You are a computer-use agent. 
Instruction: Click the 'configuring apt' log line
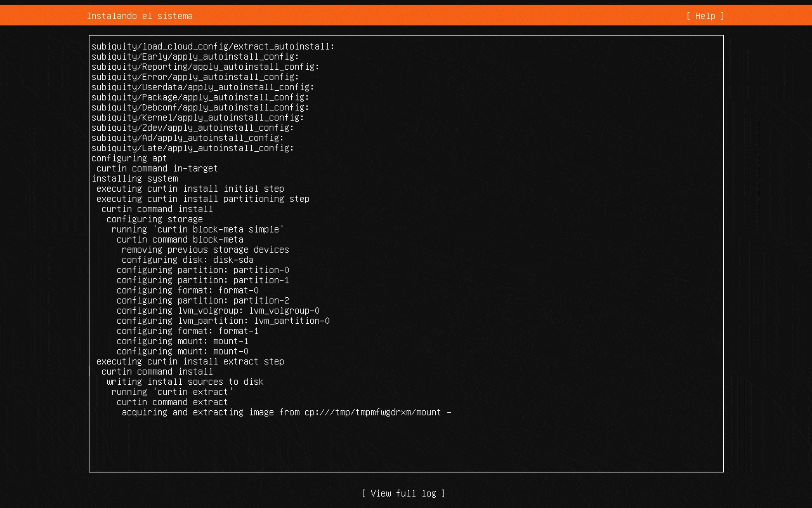[x=129, y=158]
